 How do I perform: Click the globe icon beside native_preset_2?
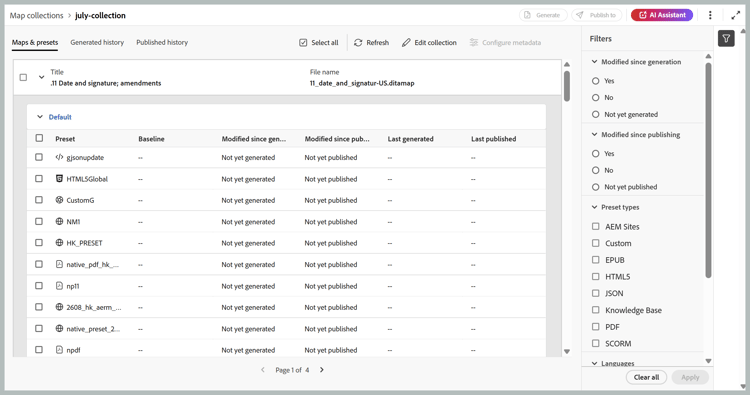click(x=59, y=329)
